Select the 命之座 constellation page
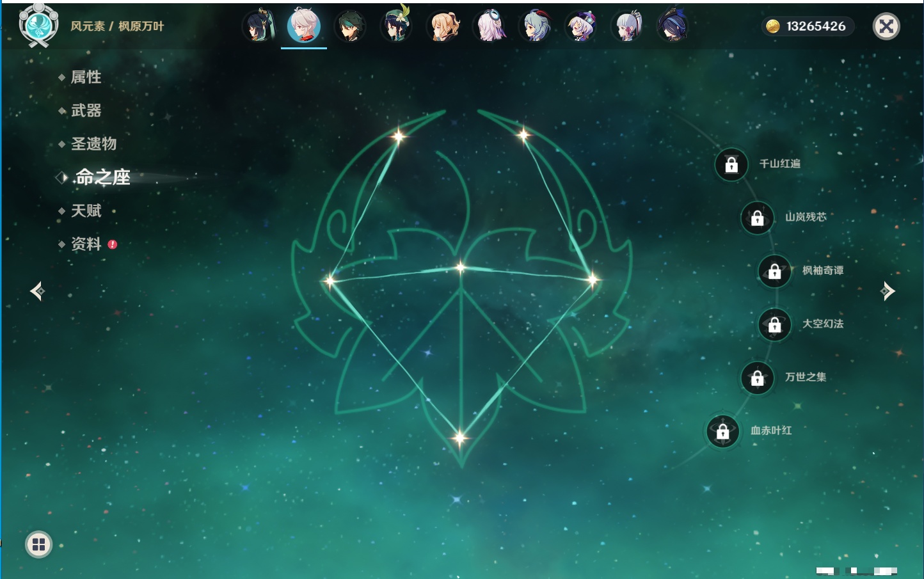 [x=103, y=177]
